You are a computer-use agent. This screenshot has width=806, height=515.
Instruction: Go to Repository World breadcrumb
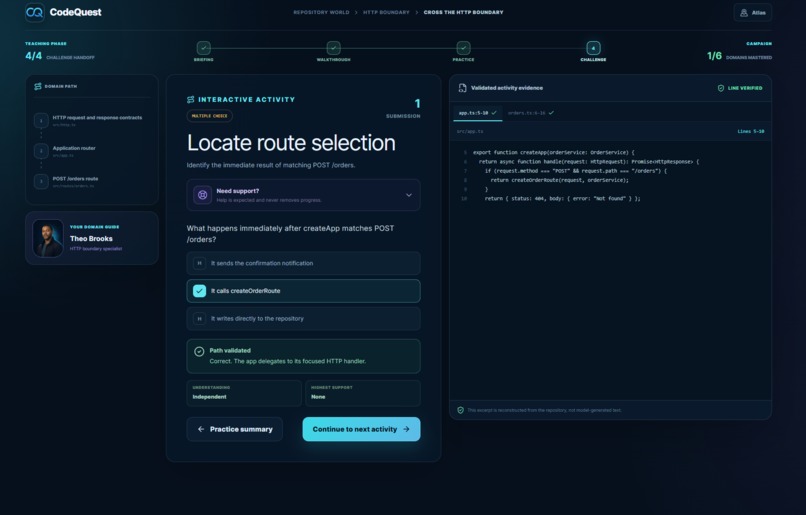click(x=321, y=12)
